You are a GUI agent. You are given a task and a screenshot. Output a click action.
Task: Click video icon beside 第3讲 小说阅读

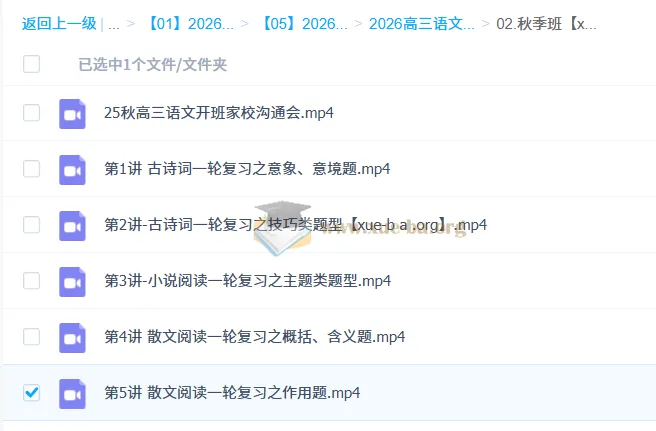click(x=72, y=281)
